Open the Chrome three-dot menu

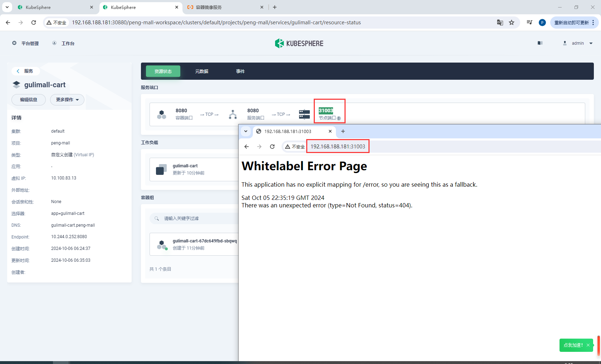593,23
